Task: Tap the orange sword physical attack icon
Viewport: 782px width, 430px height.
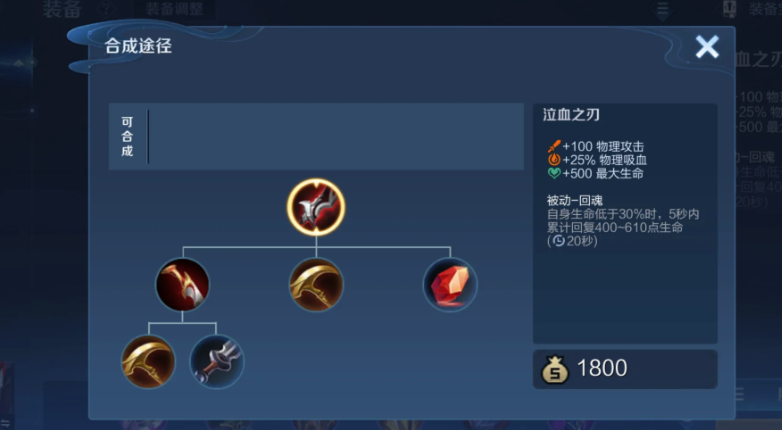Action: [554, 146]
